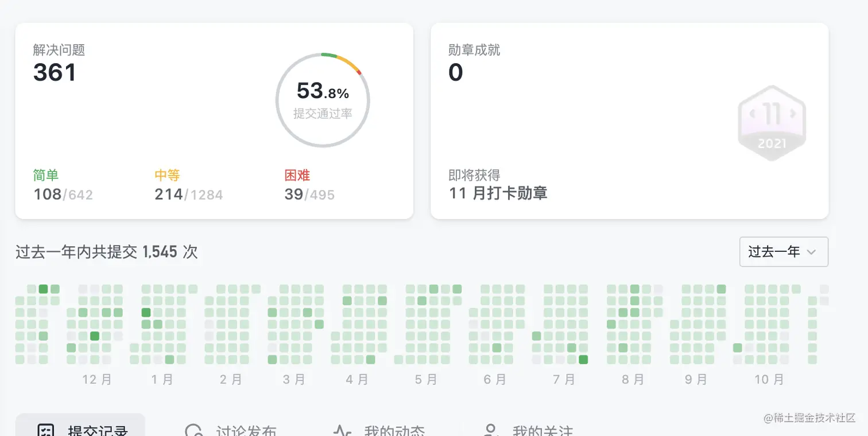
Task: Click the 3 月 month label
Action: [x=294, y=379]
